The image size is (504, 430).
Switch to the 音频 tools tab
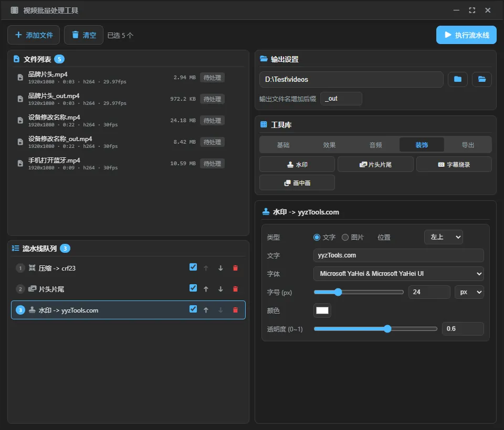(376, 145)
